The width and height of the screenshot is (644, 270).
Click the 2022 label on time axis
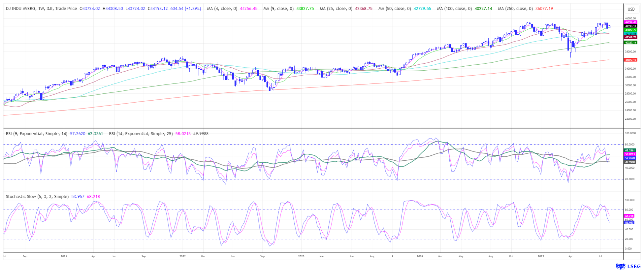[183, 256]
